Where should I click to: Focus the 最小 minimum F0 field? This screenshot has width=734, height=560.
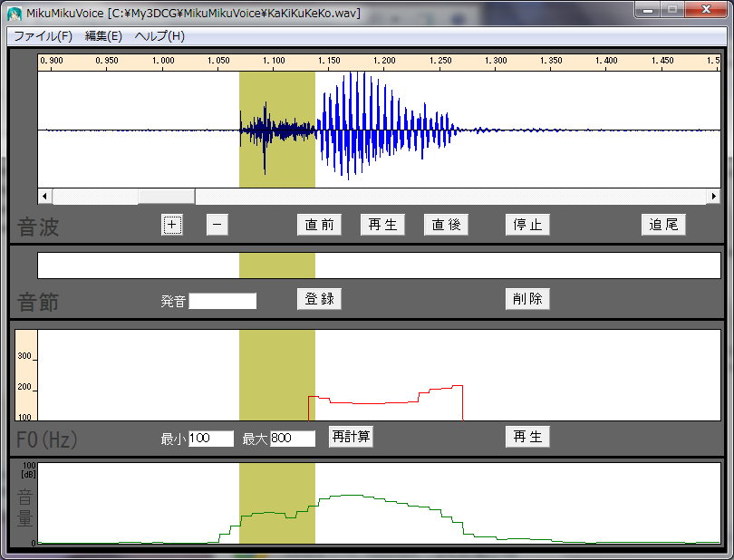(210, 439)
